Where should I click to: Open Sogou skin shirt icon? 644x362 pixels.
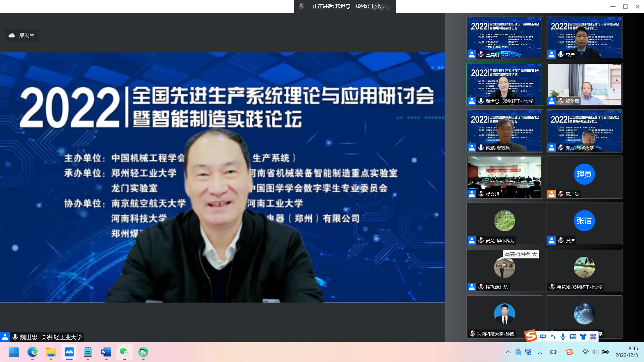pyautogui.click(x=583, y=337)
